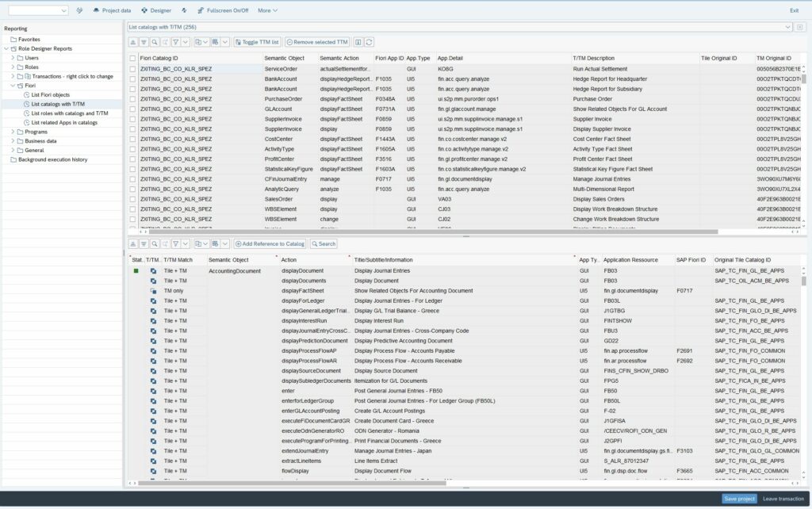This screenshot has width=812, height=509.
Task: Click the magnifier find icon in upper toolbar
Action: [155, 42]
